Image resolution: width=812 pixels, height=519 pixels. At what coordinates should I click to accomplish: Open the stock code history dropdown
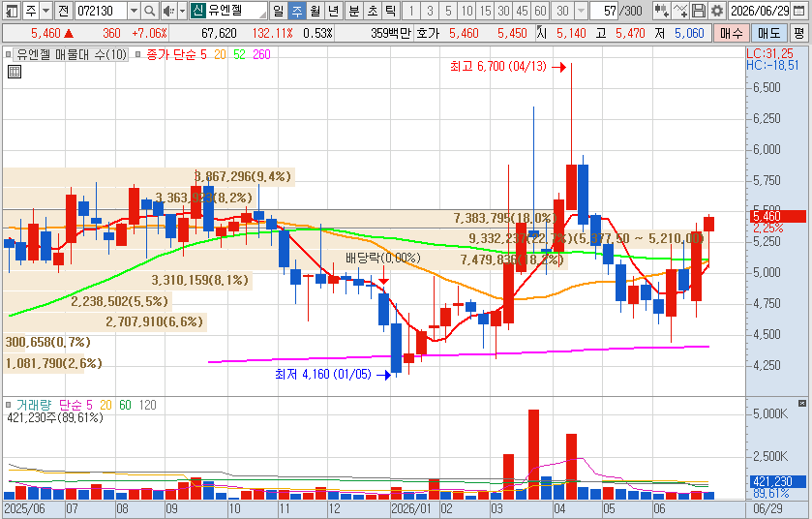point(134,11)
